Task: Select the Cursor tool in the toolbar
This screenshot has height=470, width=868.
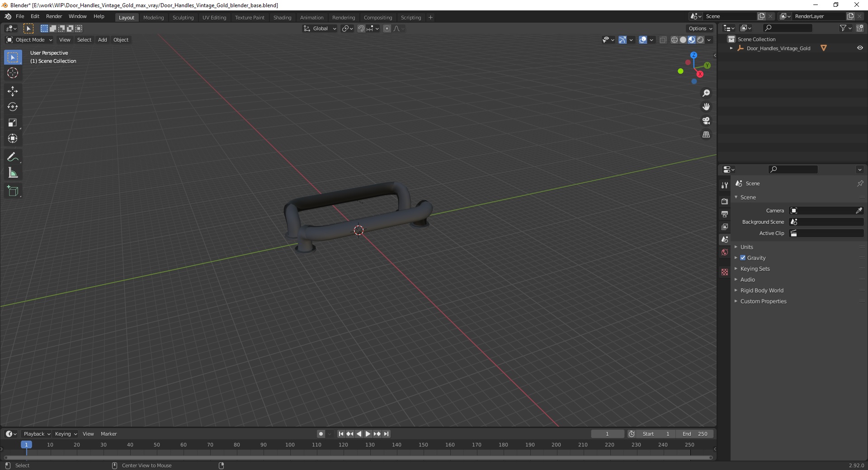Action: (13, 73)
